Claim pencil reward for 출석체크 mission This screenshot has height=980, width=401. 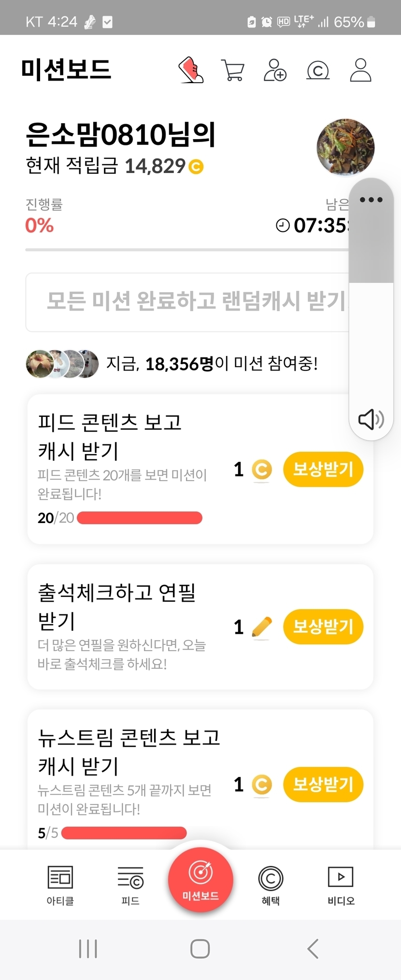[323, 626]
